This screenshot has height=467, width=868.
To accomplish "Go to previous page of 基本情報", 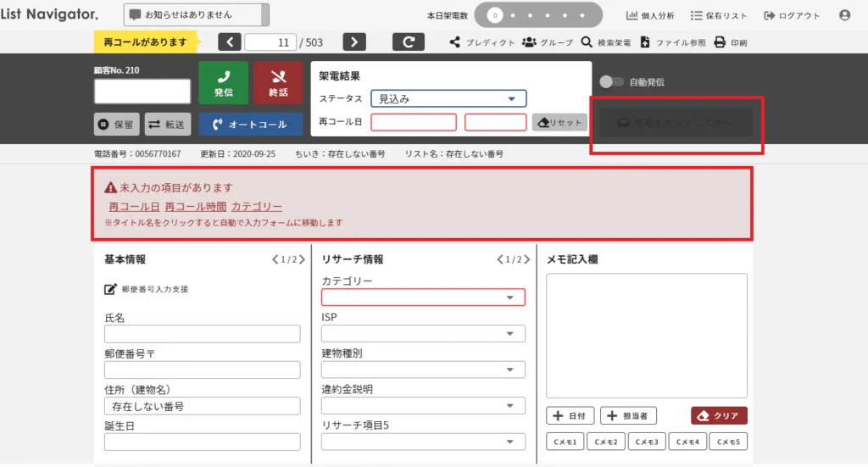I will [x=275, y=259].
